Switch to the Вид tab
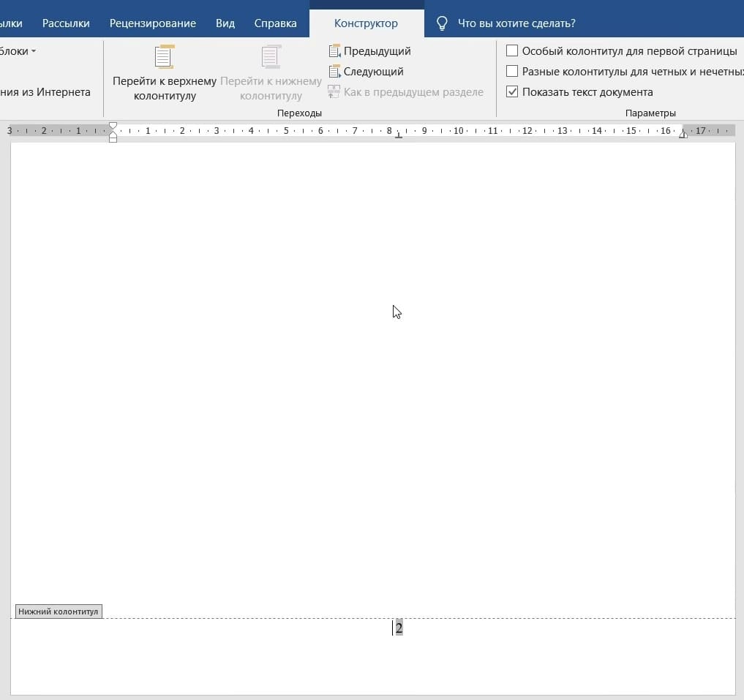 [225, 23]
